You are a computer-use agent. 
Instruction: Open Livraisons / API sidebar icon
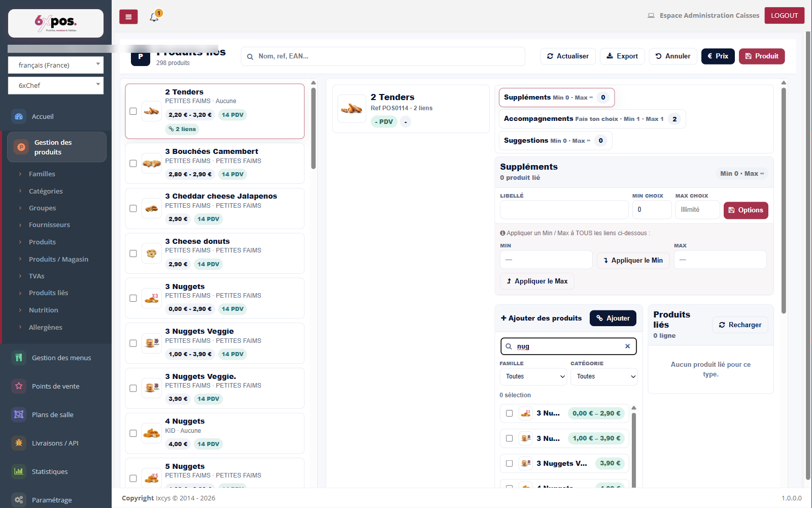[x=19, y=443]
